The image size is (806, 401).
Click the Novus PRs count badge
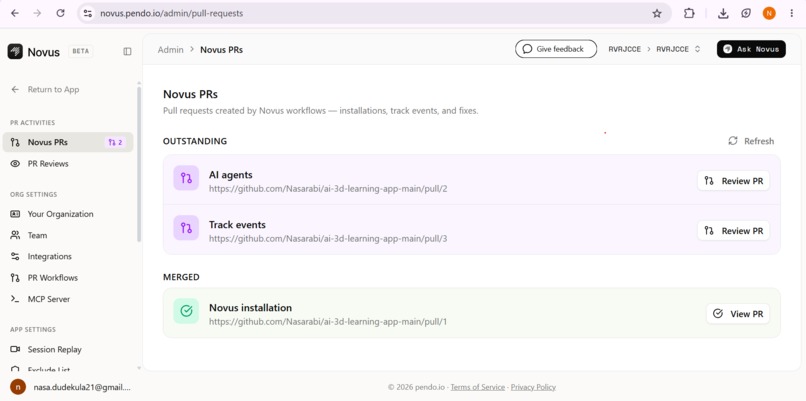point(116,142)
